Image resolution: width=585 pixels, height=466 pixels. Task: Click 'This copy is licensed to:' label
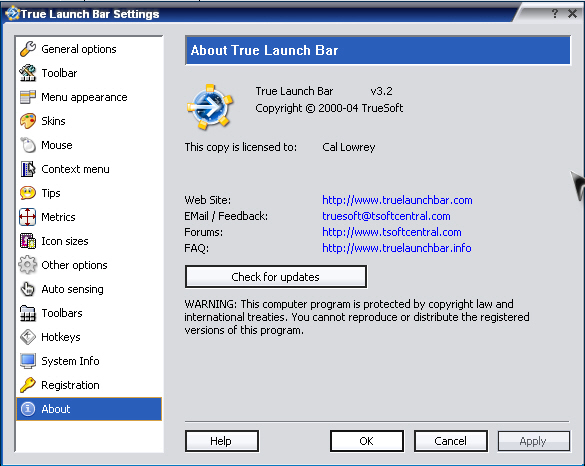click(x=241, y=147)
